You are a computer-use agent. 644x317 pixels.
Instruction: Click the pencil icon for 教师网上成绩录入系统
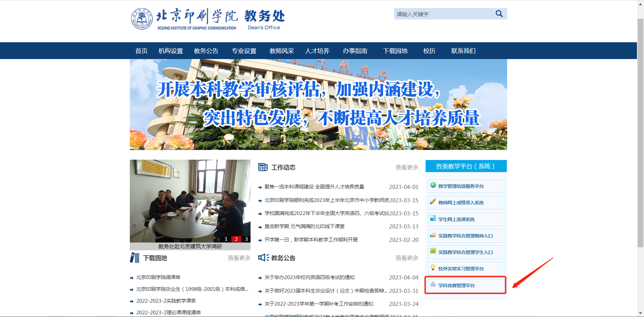pyautogui.click(x=433, y=202)
